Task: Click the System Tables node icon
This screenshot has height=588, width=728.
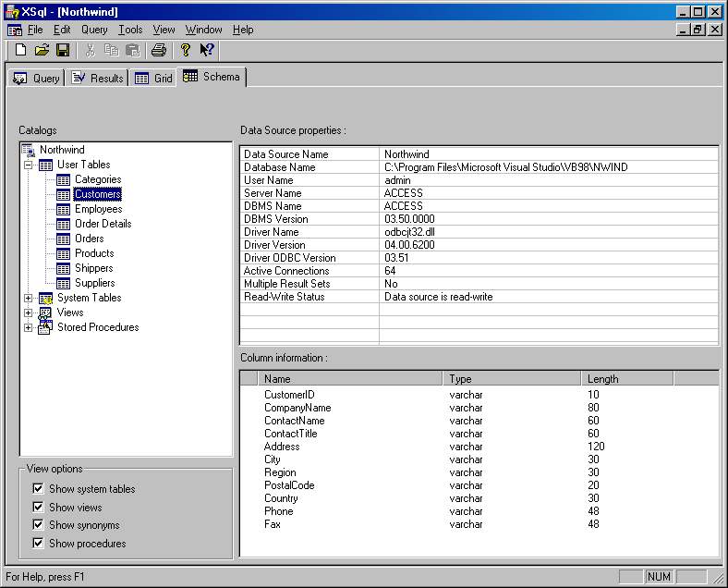Action: (x=45, y=299)
